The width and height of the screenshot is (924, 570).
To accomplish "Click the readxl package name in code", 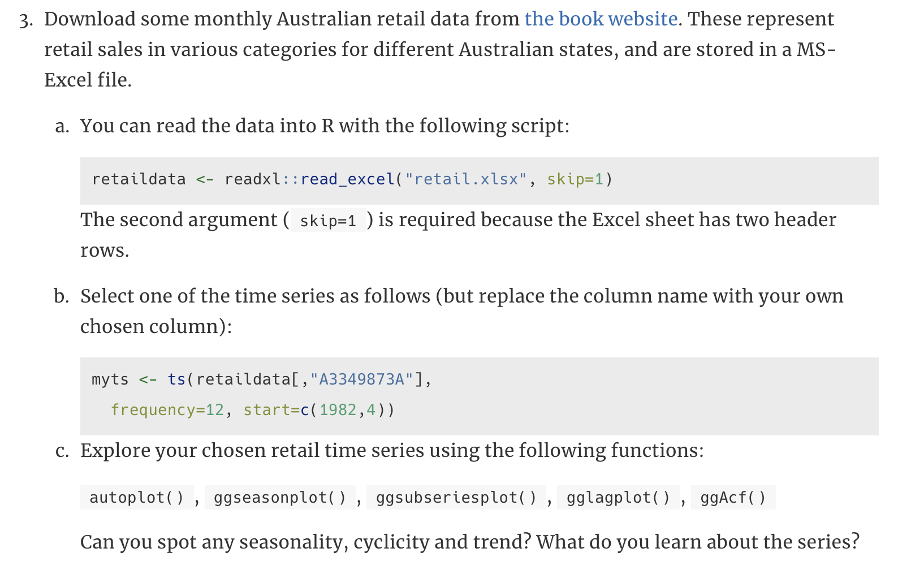I will point(253,179).
